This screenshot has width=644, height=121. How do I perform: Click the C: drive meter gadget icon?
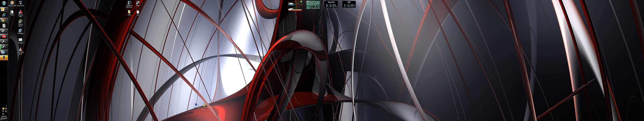coord(291,4)
